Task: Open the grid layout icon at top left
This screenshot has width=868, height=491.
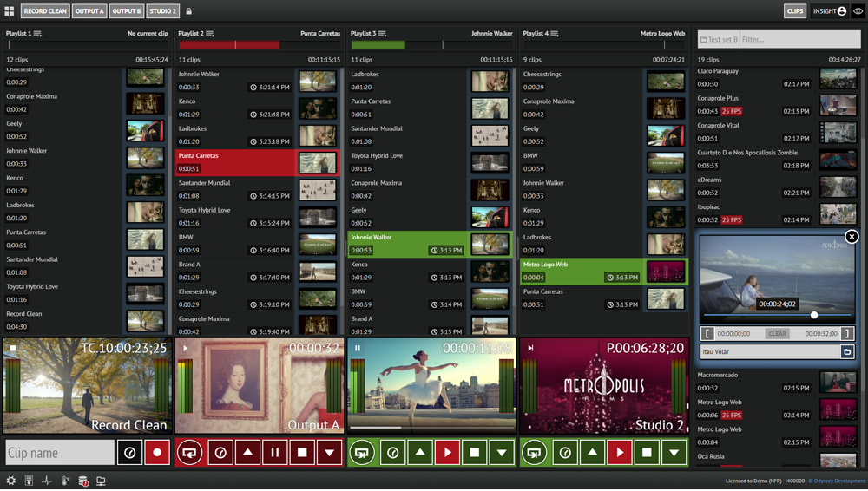Action: 10,10
